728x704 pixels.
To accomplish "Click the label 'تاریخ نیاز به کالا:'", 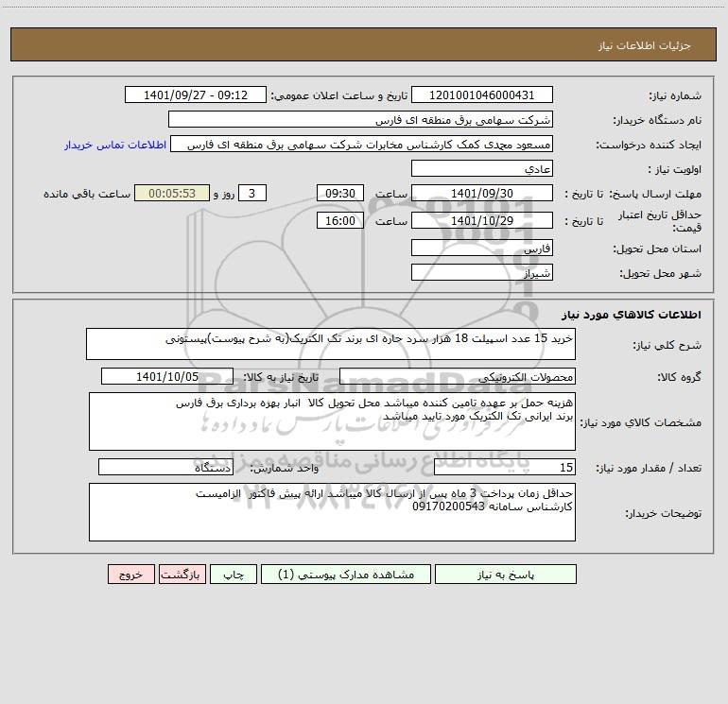I will click(x=281, y=377).
